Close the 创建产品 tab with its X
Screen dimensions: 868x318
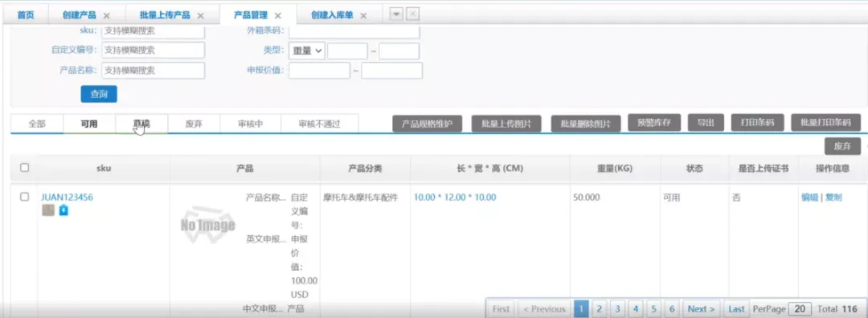click(x=107, y=16)
